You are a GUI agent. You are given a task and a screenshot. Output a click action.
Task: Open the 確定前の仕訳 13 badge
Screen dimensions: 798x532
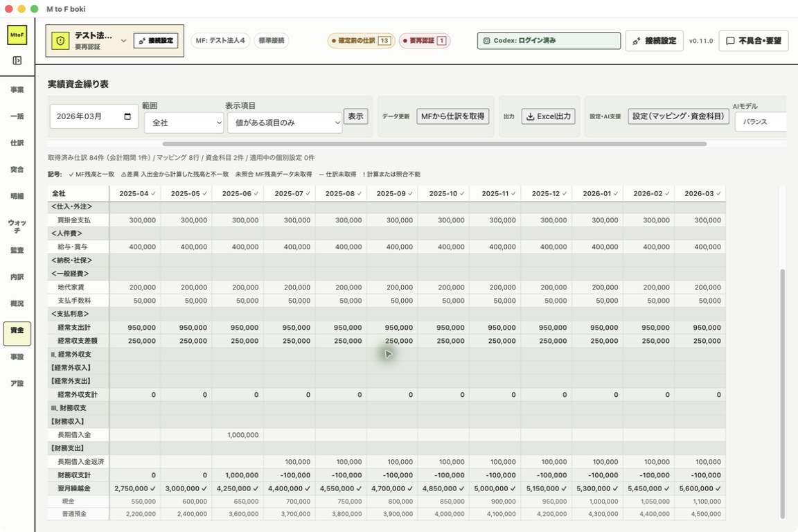pos(361,41)
